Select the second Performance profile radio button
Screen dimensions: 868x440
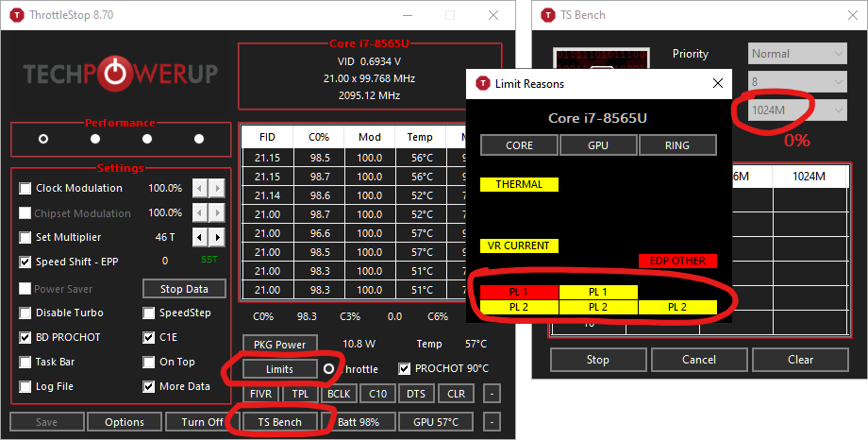coord(95,139)
